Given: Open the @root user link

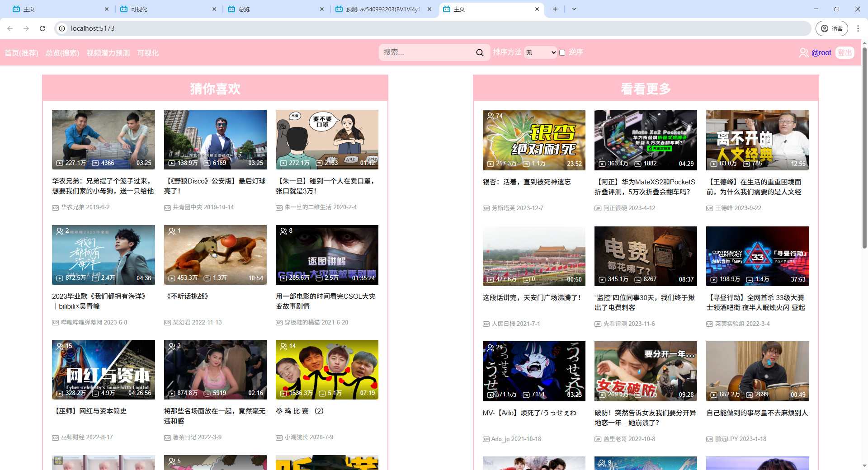Looking at the screenshot, I should 821,53.
